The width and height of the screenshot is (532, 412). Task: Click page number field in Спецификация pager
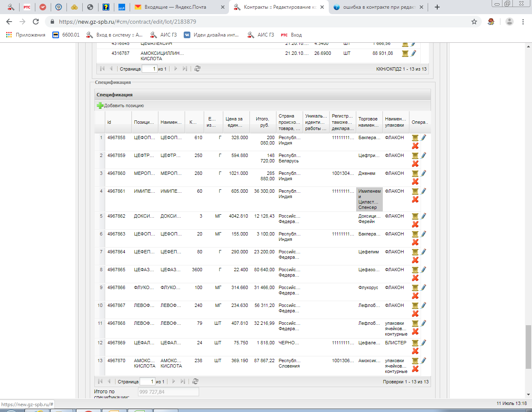148,381
